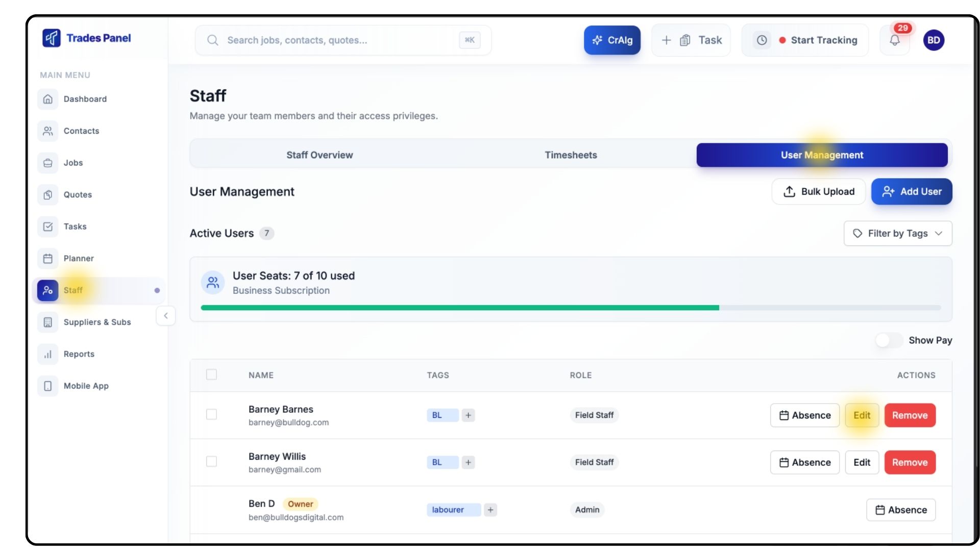Open the Filter by Tags dropdown
Image resolution: width=980 pixels, height=551 pixels.
(898, 234)
